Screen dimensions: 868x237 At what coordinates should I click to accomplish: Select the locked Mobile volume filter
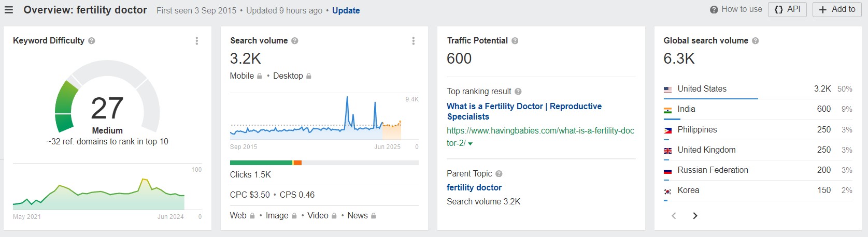[246, 76]
